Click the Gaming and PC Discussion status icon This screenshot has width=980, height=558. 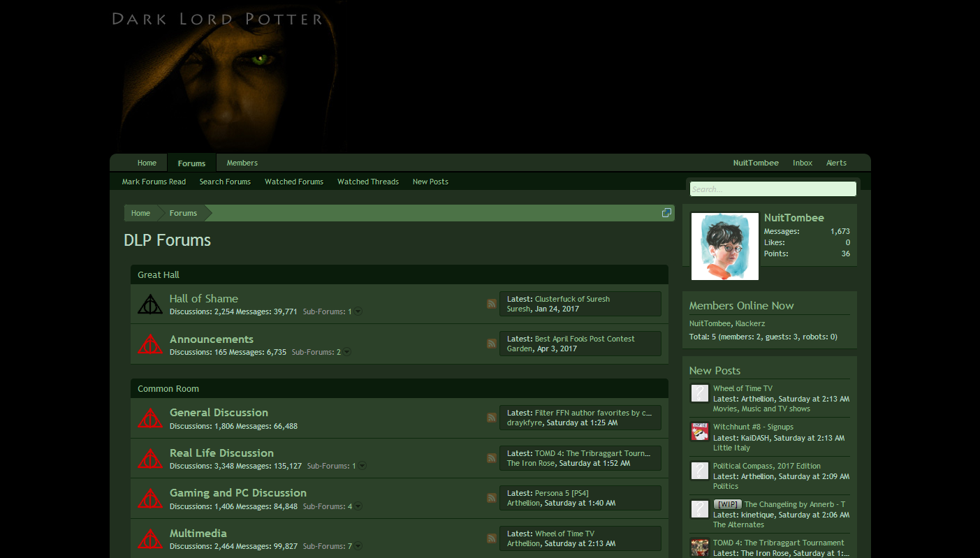click(x=149, y=498)
